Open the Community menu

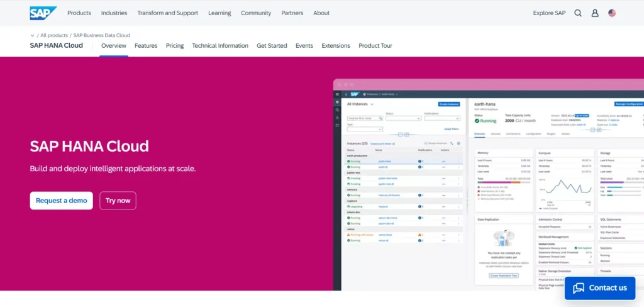point(256,13)
